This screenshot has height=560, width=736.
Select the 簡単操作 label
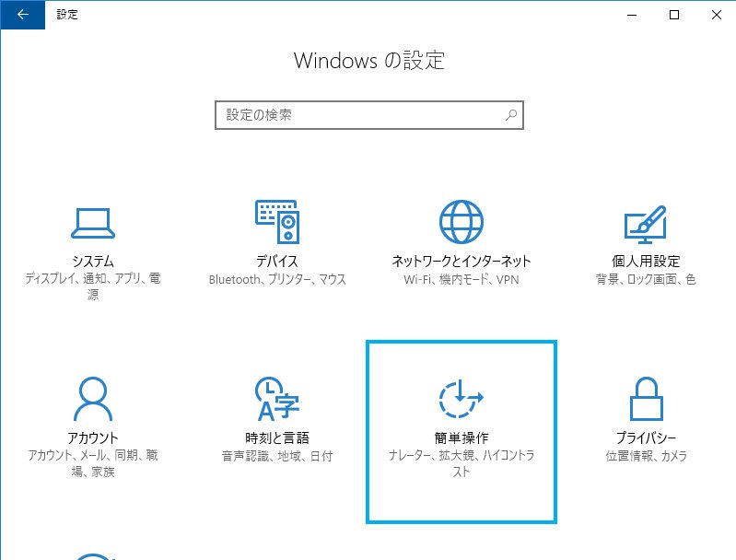coord(461,437)
